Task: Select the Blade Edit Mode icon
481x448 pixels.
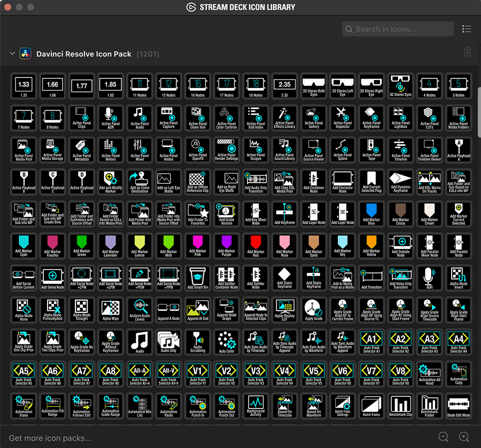Action: (457, 406)
